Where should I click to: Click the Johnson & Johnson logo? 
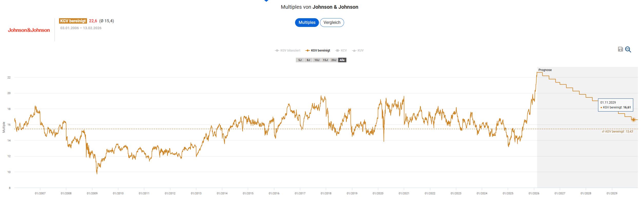(29, 30)
